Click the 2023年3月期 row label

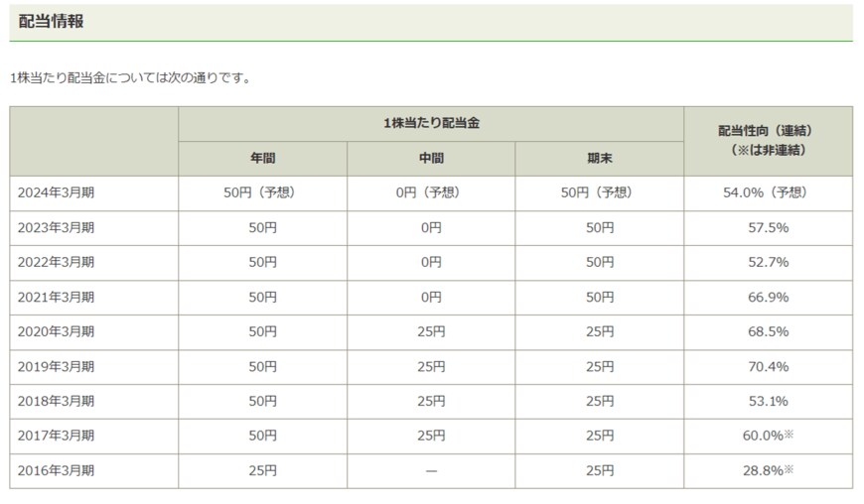(56, 228)
